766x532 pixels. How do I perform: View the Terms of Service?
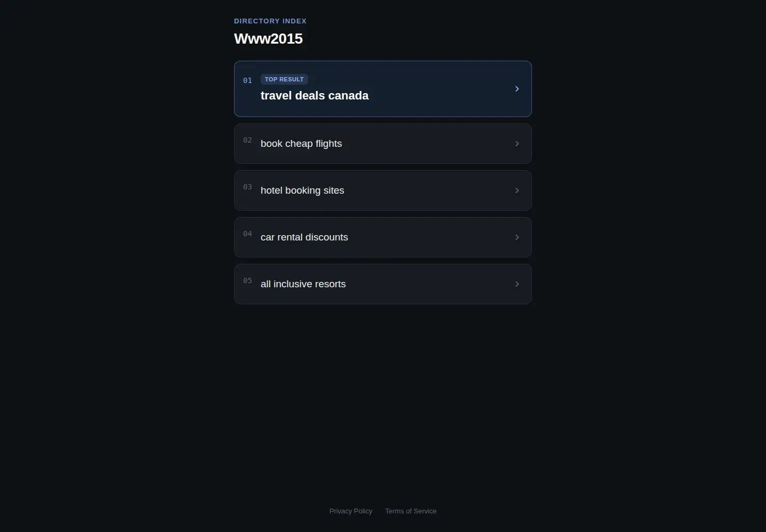(411, 511)
